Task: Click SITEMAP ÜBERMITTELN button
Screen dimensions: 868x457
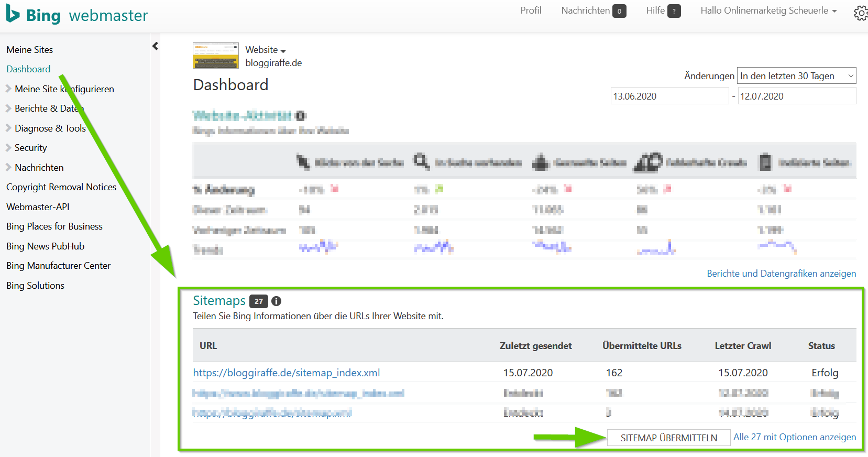Action: click(x=668, y=438)
